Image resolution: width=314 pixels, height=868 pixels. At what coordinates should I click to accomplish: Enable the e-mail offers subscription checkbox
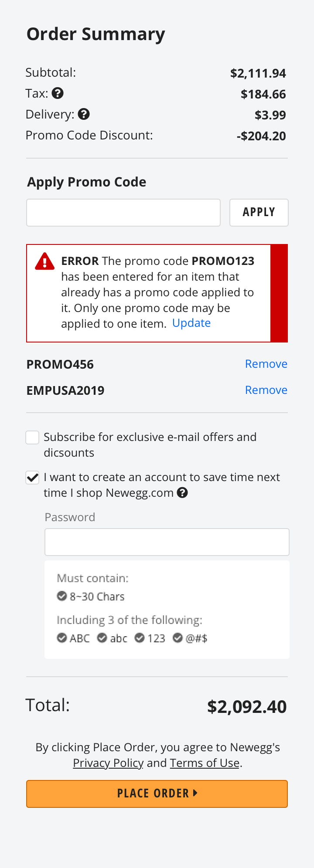[x=33, y=437]
